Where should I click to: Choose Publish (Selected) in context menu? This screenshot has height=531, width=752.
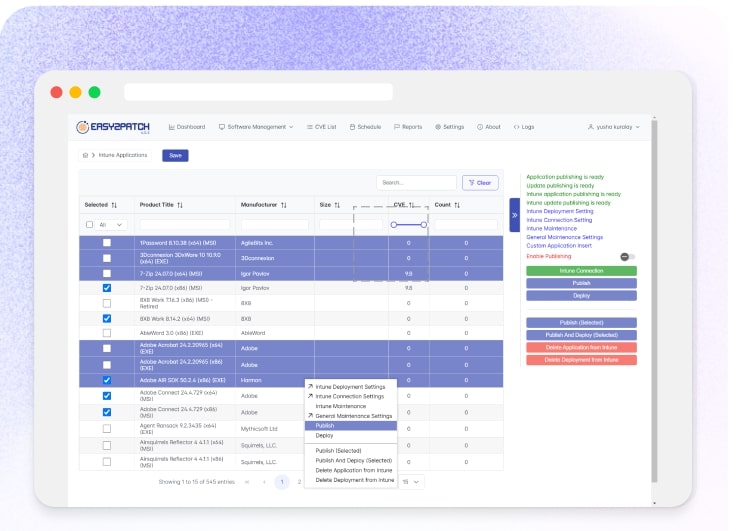click(351, 451)
